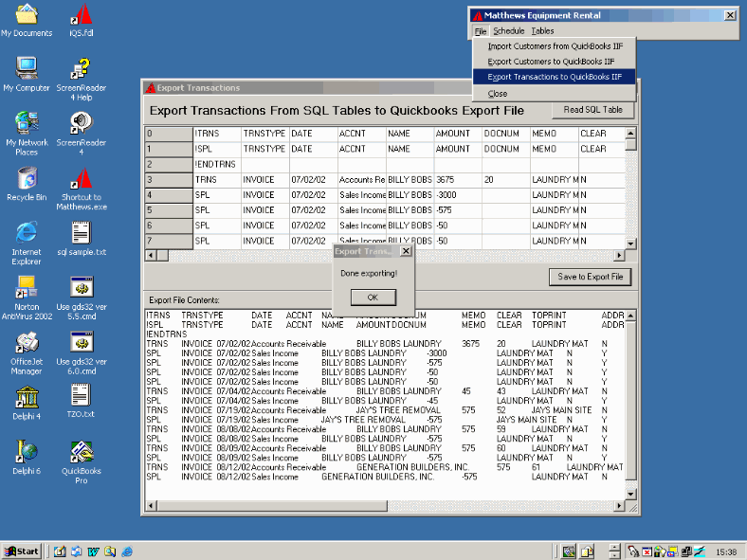The image size is (747, 560).
Task: Click the Save to Export File button
Action: (x=591, y=277)
